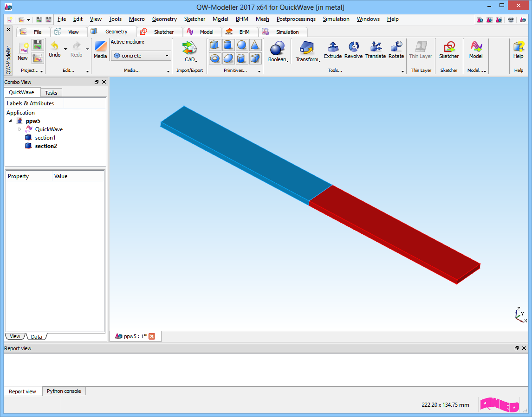This screenshot has height=417, width=532.
Task: Close the Report view panel
Action: [x=524, y=348]
